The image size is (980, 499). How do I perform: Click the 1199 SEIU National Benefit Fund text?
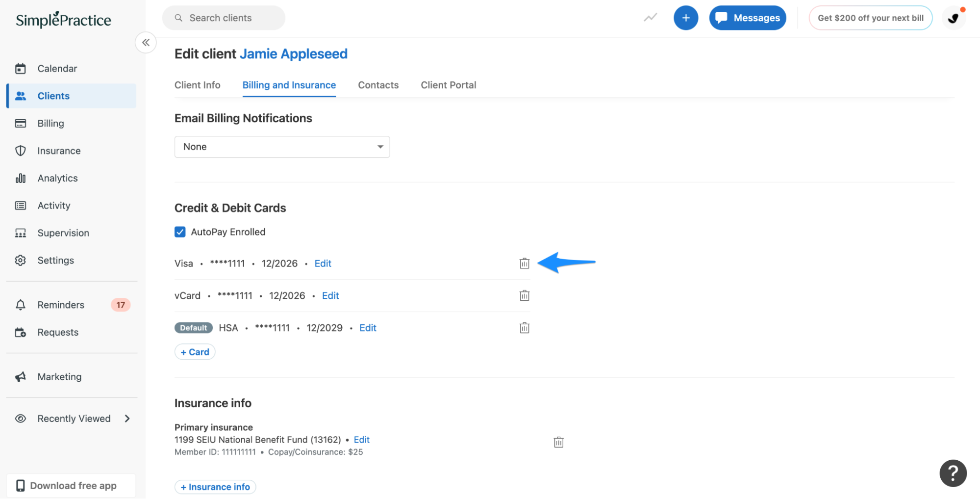click(257, 440)
